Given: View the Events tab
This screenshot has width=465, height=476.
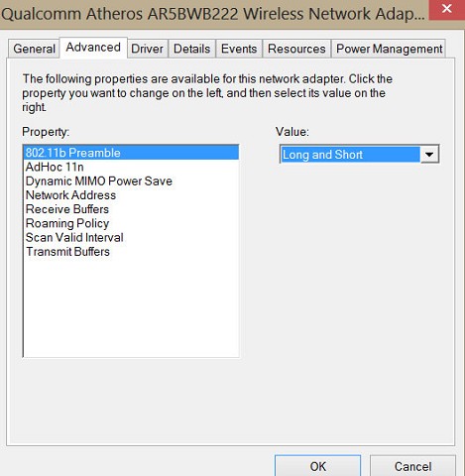Looking at the screenshot, I should pos(239,49).
